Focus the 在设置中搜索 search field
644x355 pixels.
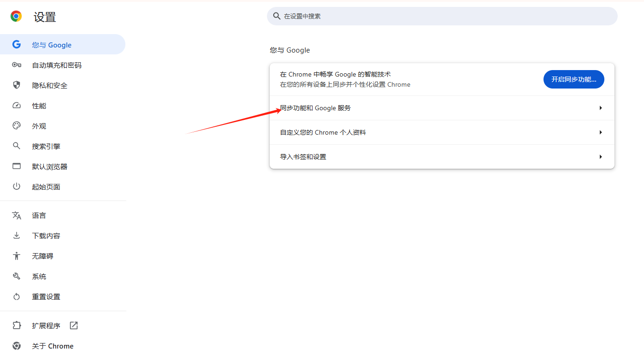tap(442, 16)
